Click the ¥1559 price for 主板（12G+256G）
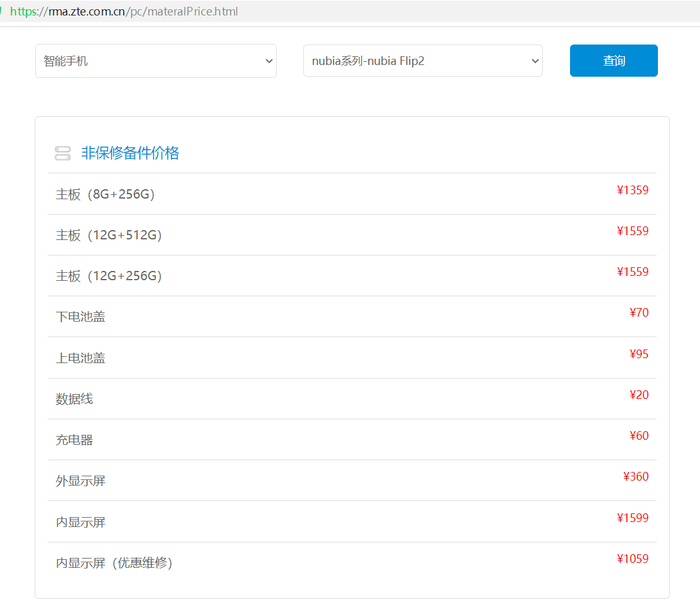700x600 pixels. [x=633, y=272]
